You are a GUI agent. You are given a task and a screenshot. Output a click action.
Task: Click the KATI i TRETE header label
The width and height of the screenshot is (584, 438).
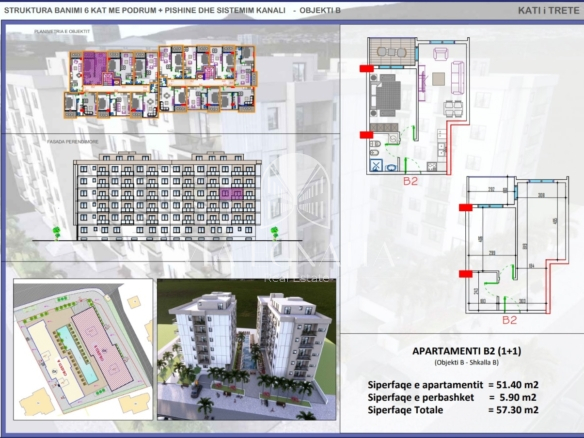(549, 10)
